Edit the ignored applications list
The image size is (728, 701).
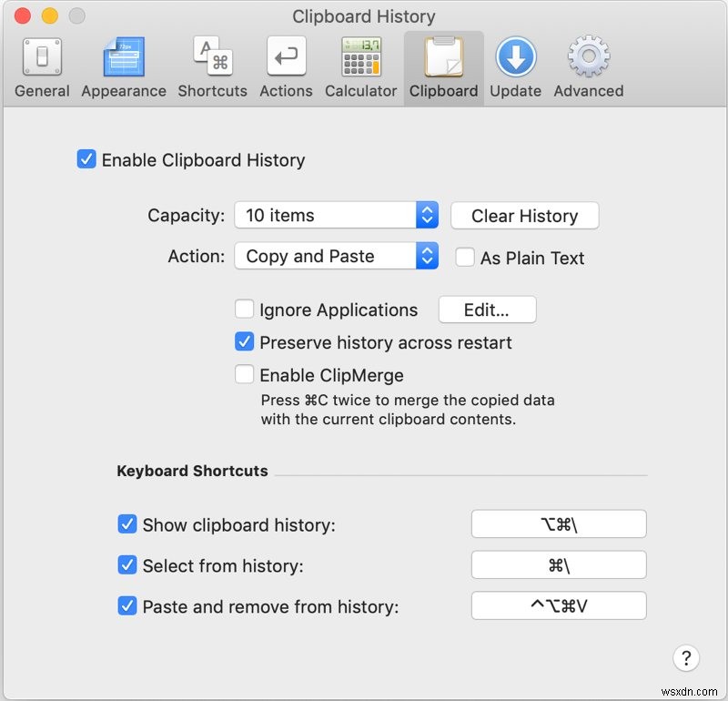[487, 310]
